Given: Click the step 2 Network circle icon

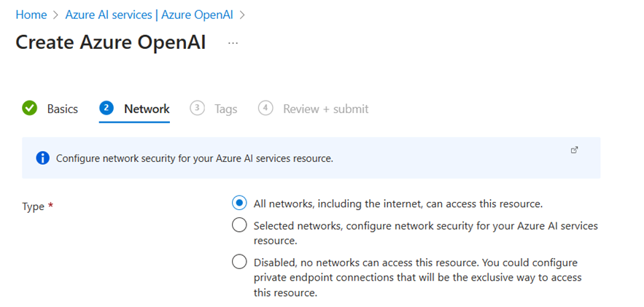Looking at the screenshot, I should point(106,109).
